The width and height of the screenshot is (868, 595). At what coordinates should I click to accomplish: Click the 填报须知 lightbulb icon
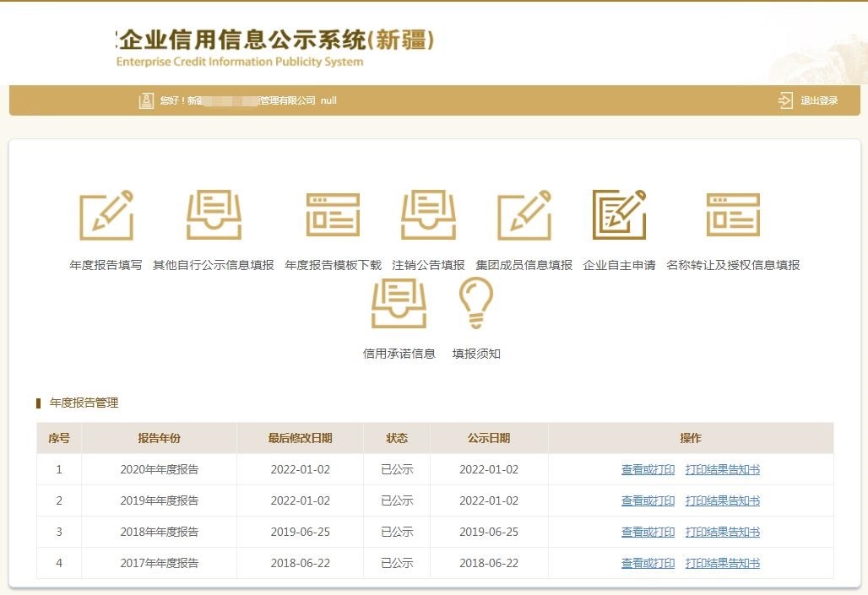[476, 304]
